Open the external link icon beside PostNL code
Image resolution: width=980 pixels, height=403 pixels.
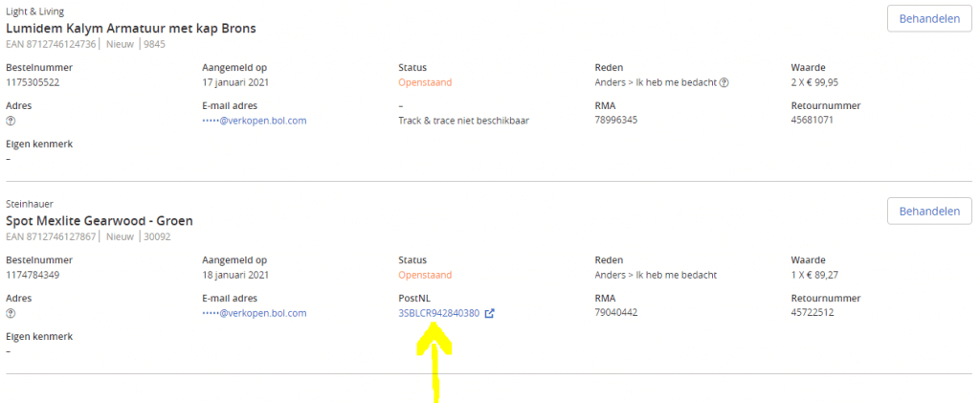(x=490, y=313)
